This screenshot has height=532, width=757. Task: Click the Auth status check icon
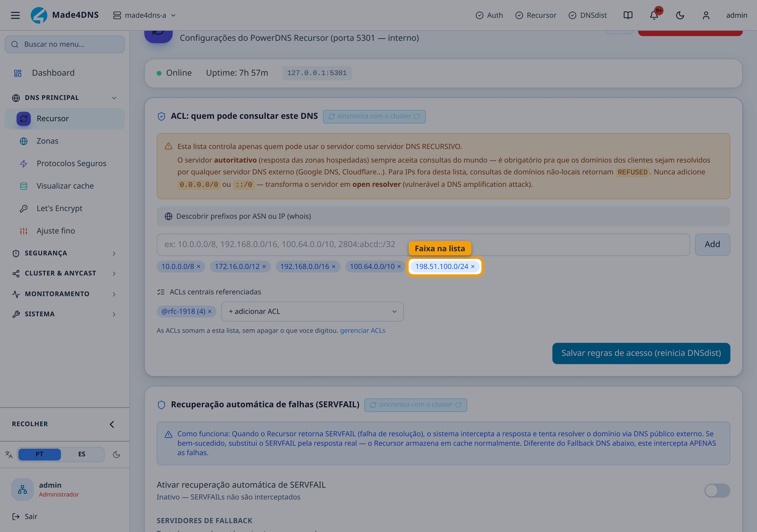pyautogui.click(x=479, y=15)
